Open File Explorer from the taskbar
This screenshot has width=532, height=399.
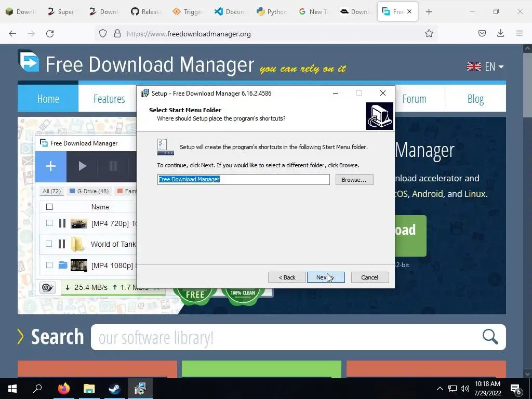pos(89,389)
